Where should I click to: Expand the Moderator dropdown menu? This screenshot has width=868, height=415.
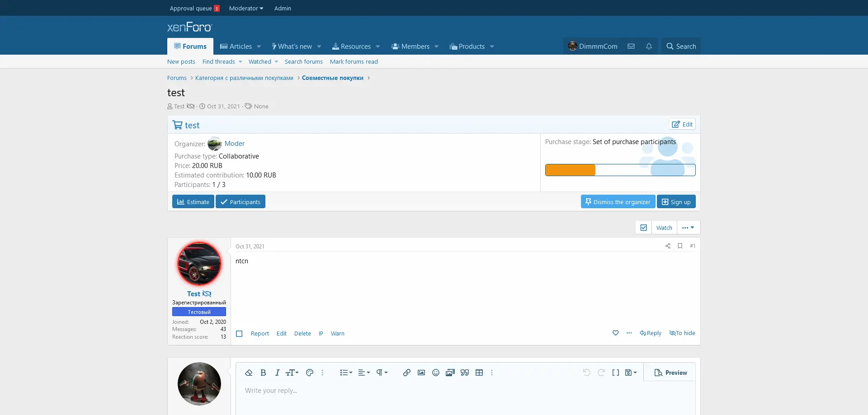click(246, 8)
